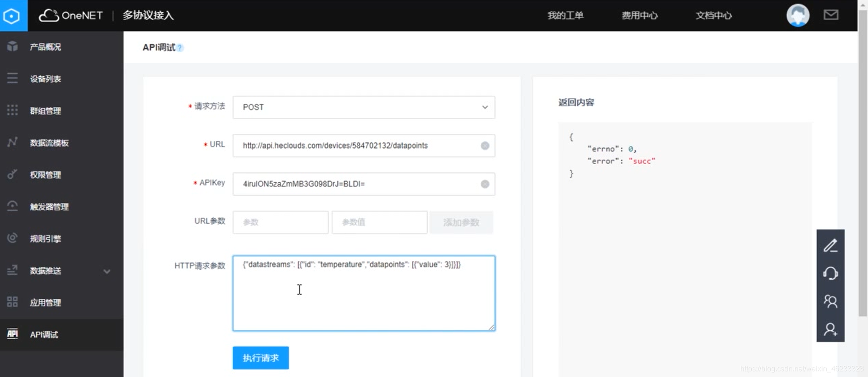This screenshot has width=868, height=377.
Task: Click the headset customer service icon
Action: [830, 273]
